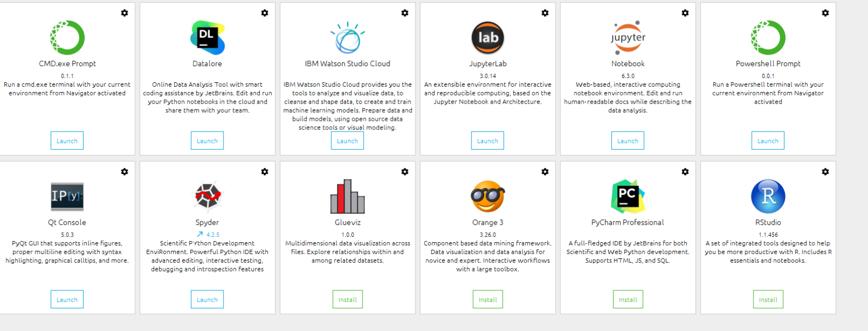Open settings gear on RStudio tile
The width and height of the screenshot is (868, 331).
point(825,172)
